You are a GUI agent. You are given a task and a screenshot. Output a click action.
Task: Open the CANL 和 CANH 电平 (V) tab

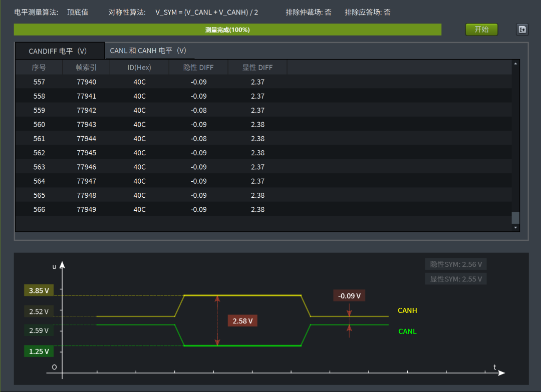point(148,51)
